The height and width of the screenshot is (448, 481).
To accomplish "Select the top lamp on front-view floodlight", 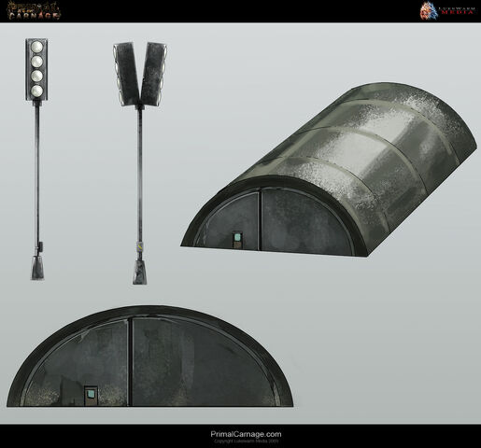I will (37, 47).
